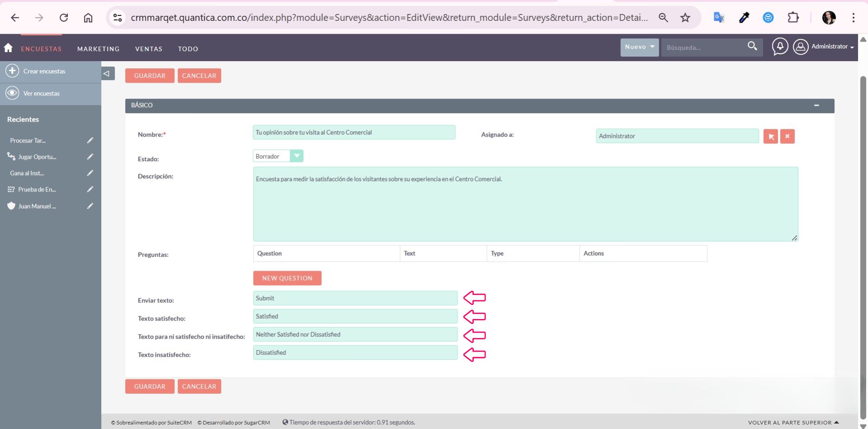Expand the Nuevo dropdown menu
The image size is (868, 429).
[x=639, y=47]
